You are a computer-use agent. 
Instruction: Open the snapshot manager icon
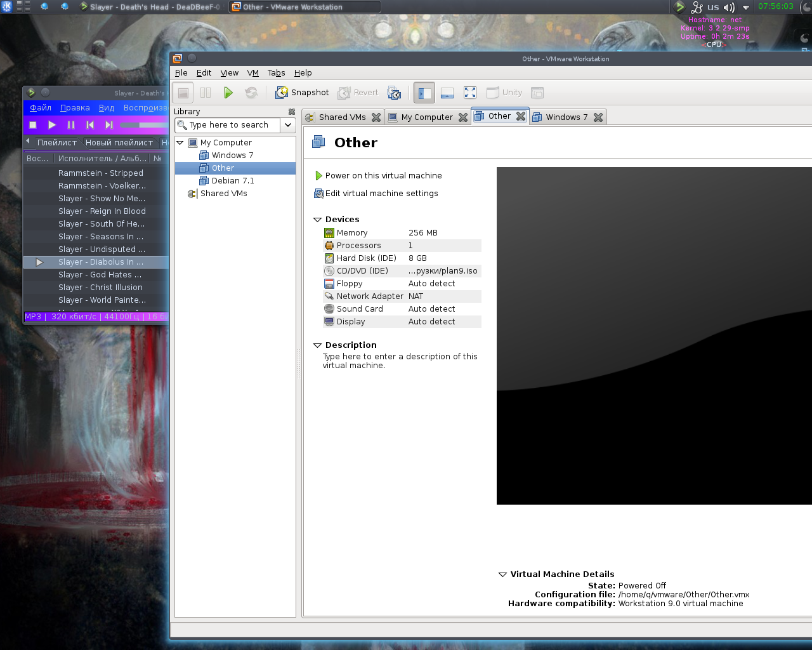point(394,93)
